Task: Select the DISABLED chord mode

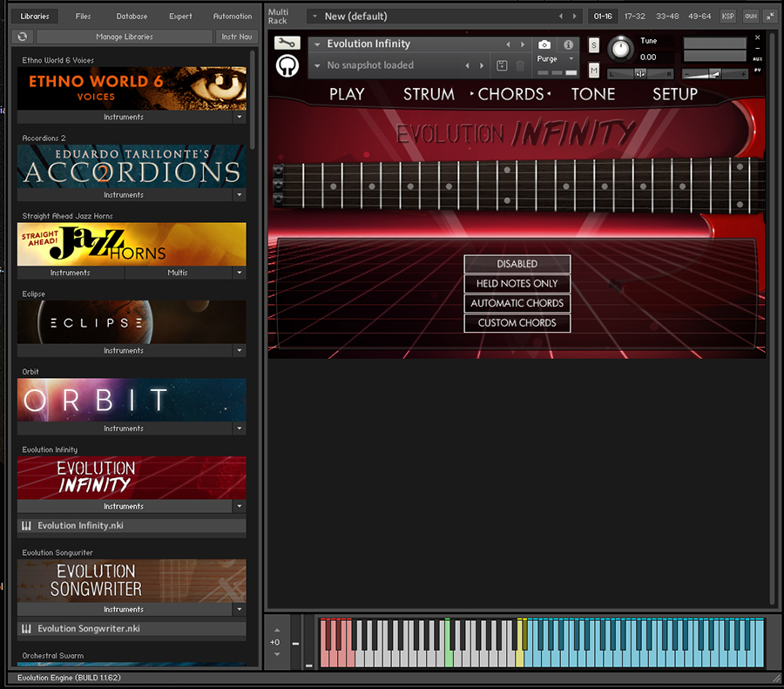Action: pyautogui.click(x=517, y=264)
